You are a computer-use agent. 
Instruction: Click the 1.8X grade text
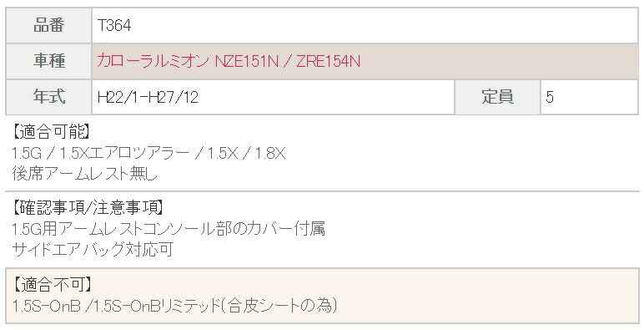(269, 154)
